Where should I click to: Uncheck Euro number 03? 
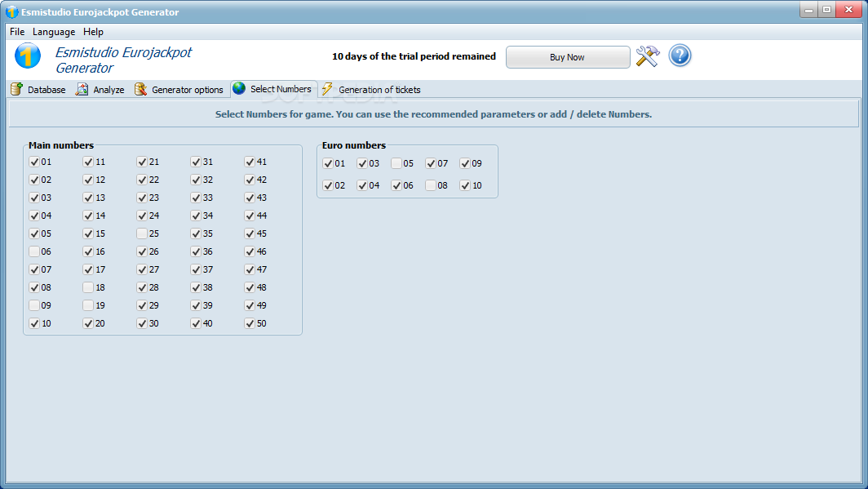(362, 163)
